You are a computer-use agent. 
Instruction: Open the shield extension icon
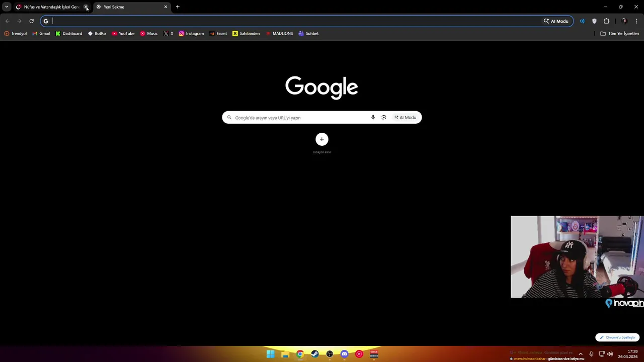pyautogui.click(x=594, y=21)
